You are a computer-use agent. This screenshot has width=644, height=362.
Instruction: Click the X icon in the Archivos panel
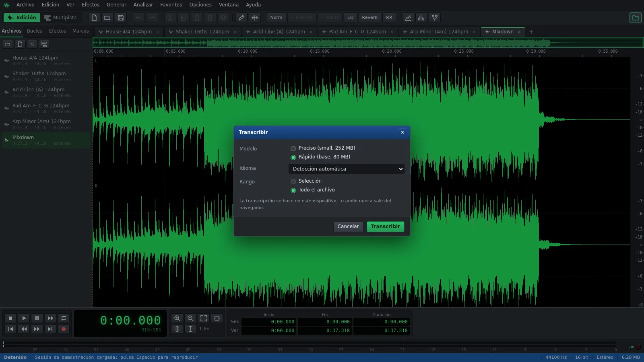[32, 44]
